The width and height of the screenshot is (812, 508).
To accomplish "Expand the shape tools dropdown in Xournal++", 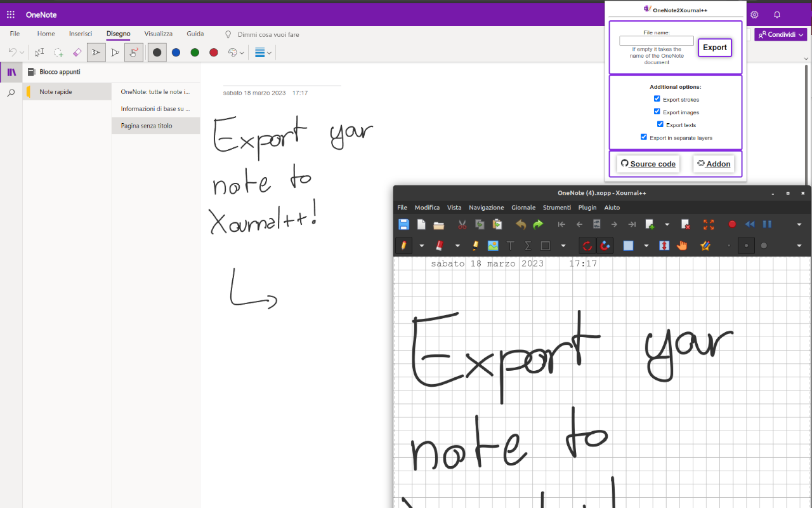I will 563,246.
